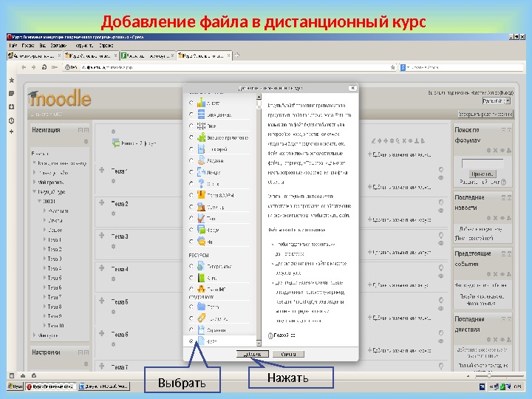Click the Вики icon in activity list

tap(201, 126)
